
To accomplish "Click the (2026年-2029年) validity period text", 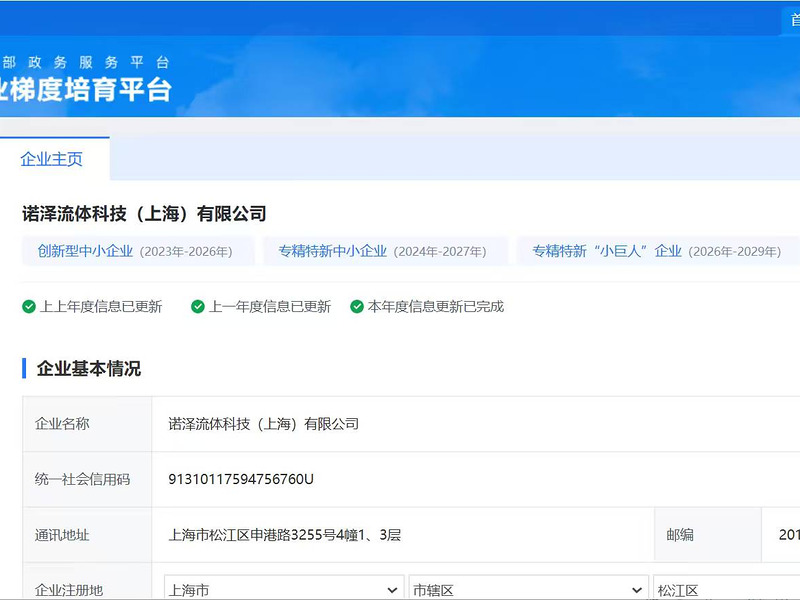I will click(735, 252).
